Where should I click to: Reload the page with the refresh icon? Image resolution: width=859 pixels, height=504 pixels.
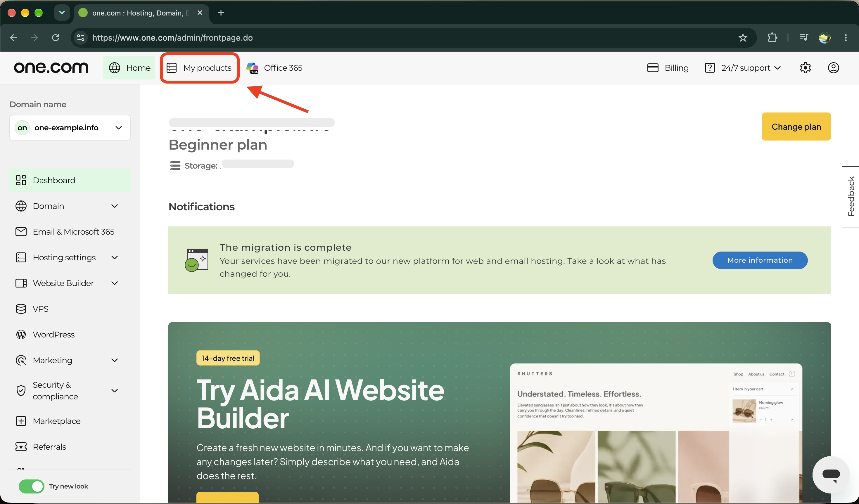pyautogui.click(x=56, y=37)
